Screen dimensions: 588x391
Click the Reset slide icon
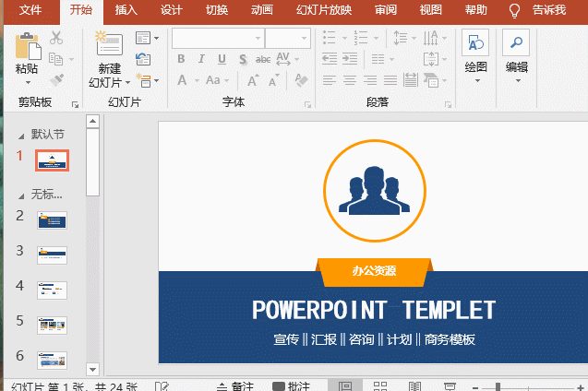143,59
